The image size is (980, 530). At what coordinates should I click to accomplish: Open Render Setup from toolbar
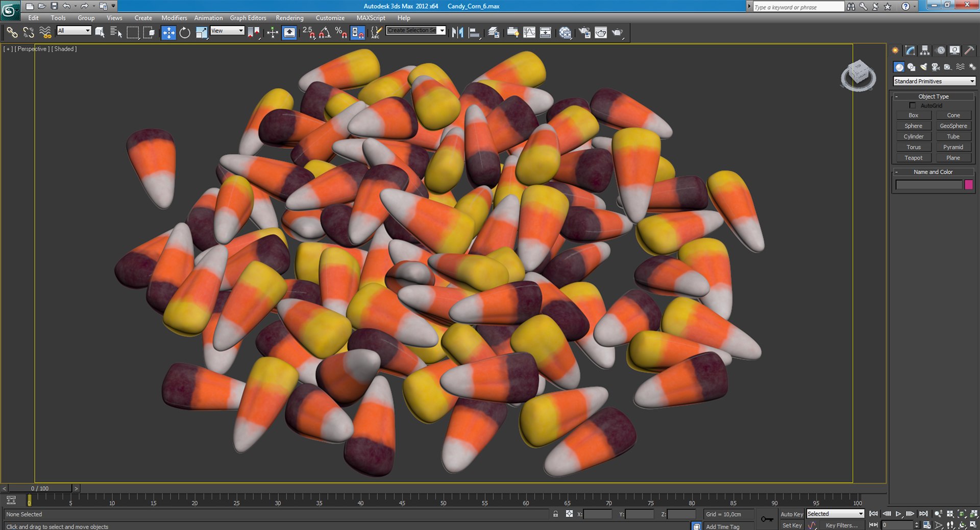pyautogui.click(x=584, y=33)
